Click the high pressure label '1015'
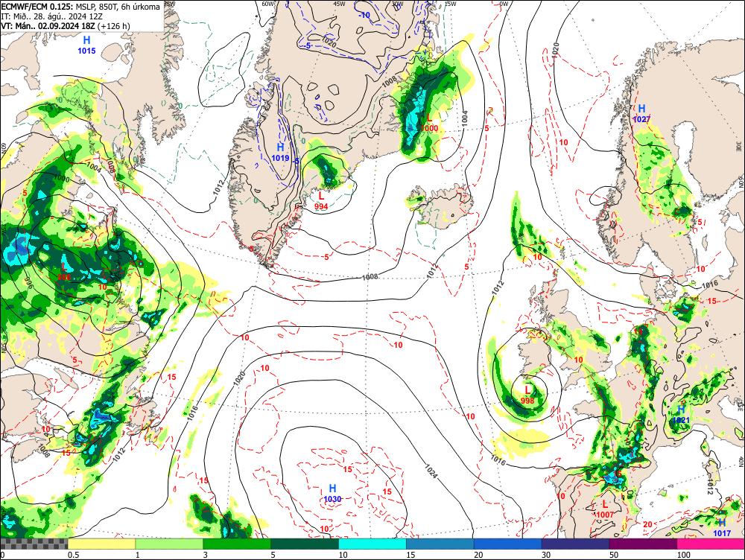The height and width of the screenshot is (560, 745). pos(86,51)
